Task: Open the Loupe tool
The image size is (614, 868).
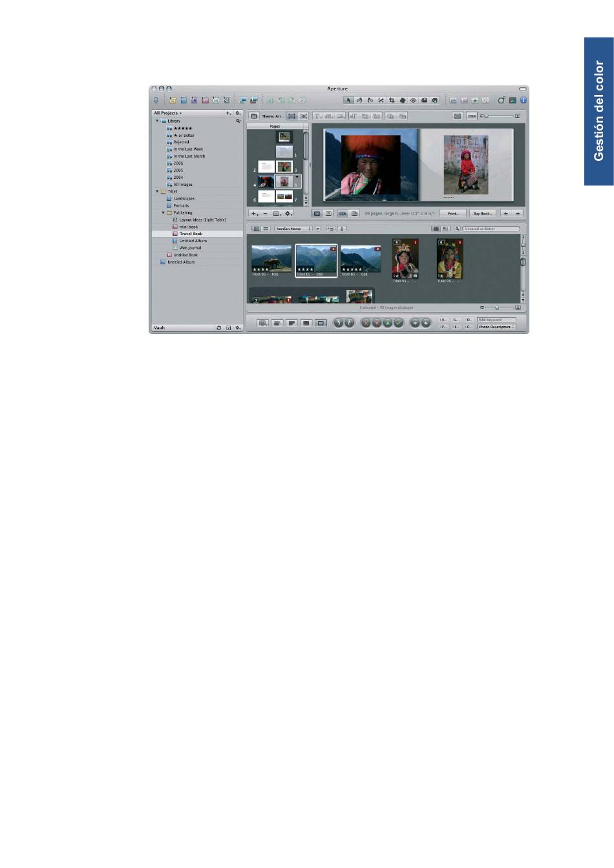Action: coord(501,100)
